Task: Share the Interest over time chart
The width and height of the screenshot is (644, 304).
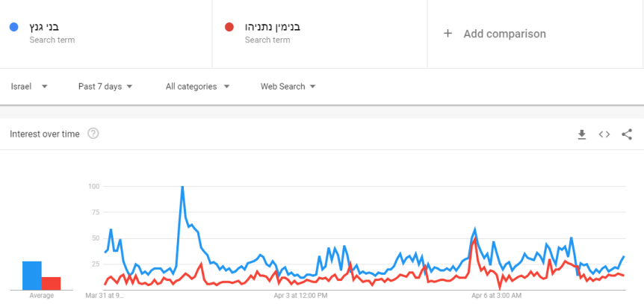Action: 627,134
